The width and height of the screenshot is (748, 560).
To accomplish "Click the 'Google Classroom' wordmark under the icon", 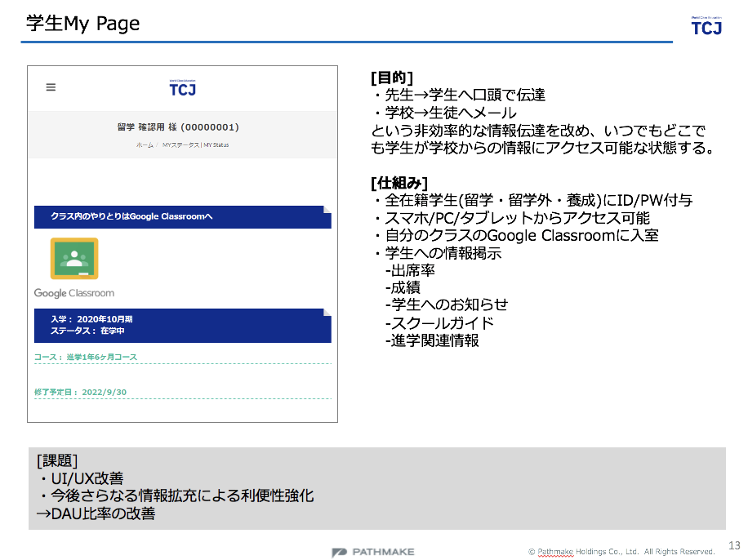I will [74, 293].
